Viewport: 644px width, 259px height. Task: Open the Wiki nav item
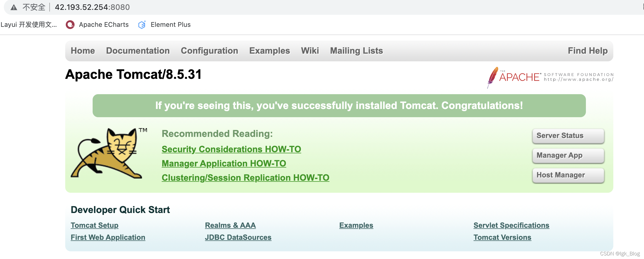(310, 51)
